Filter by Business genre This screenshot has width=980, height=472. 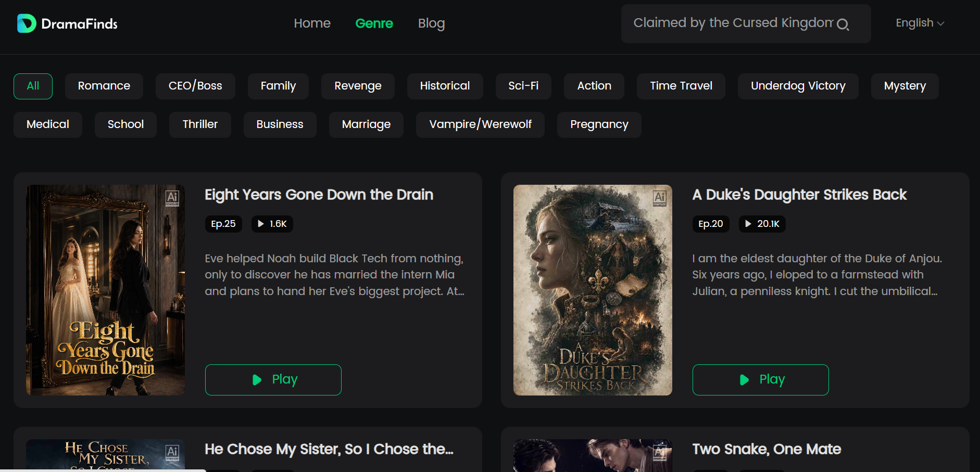point(280,124)
